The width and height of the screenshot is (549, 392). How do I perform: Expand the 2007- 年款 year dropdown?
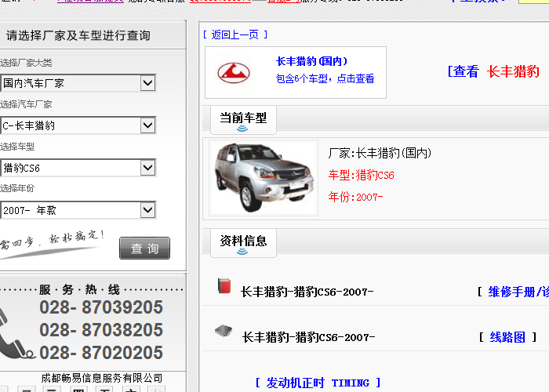[78, 210]
